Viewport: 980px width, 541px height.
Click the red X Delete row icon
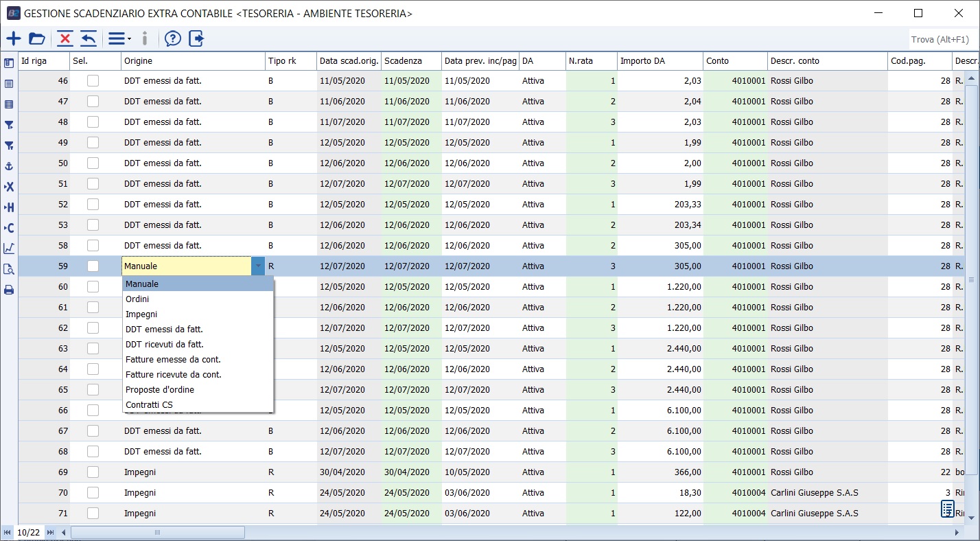tap(65, 38)
